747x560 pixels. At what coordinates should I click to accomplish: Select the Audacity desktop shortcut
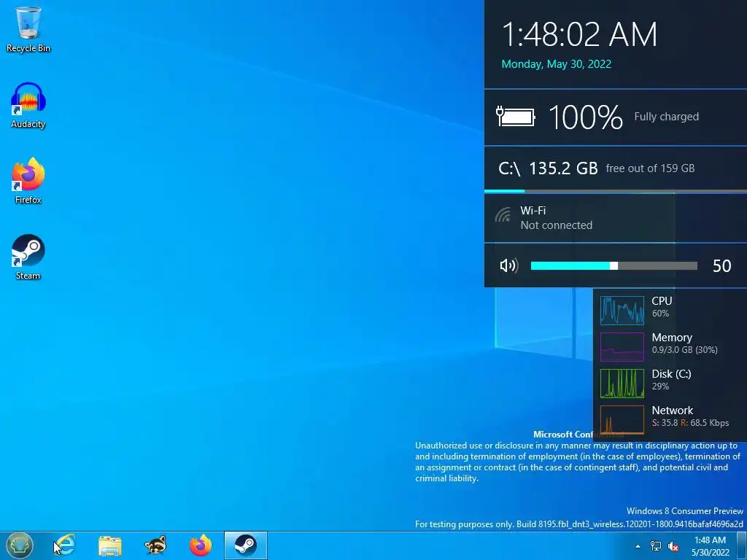point(28,105)
